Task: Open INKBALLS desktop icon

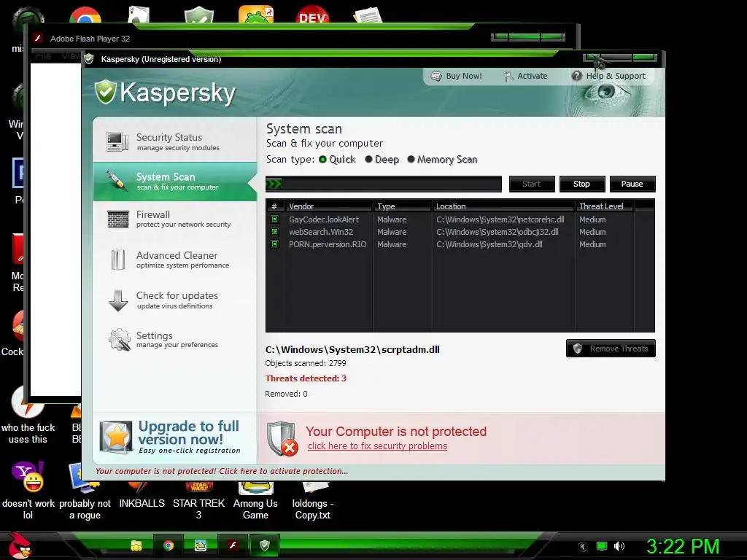Action: 142,495
